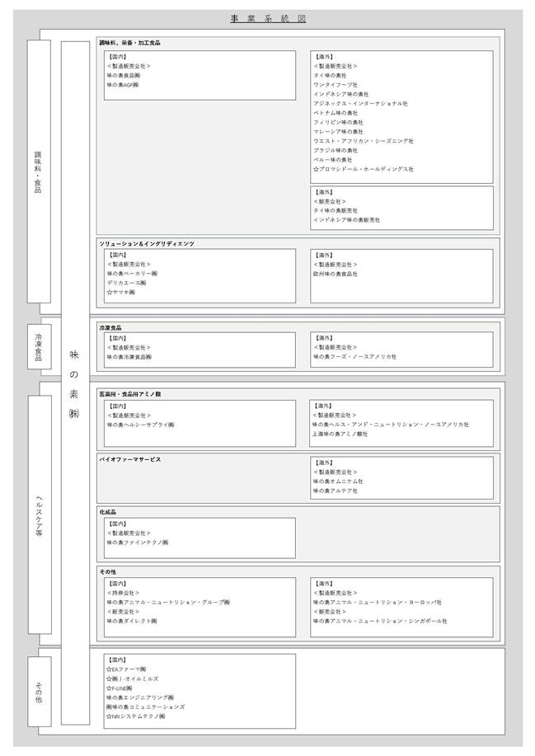Click the title '事業系統図'
This screenshot has width=535, height=756.
click(268, 19)
